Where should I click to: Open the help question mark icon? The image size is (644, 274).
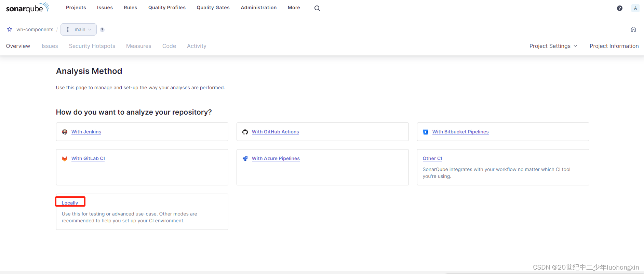point(620,8)
